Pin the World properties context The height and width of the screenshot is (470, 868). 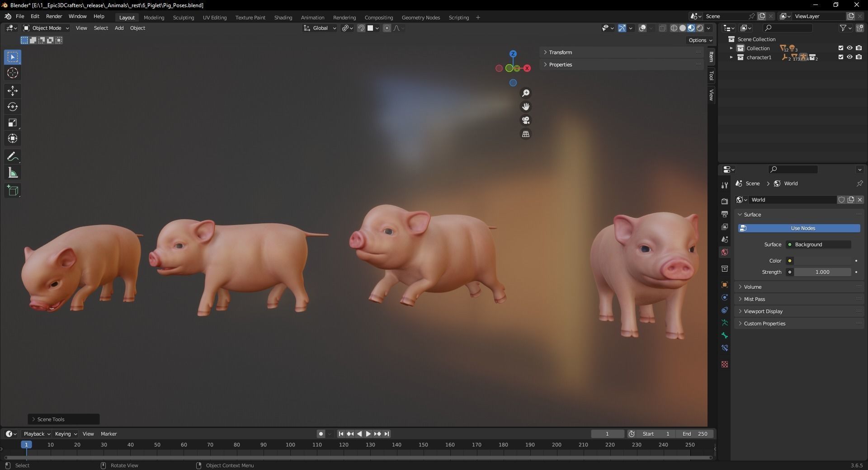[x=859, y=183]
